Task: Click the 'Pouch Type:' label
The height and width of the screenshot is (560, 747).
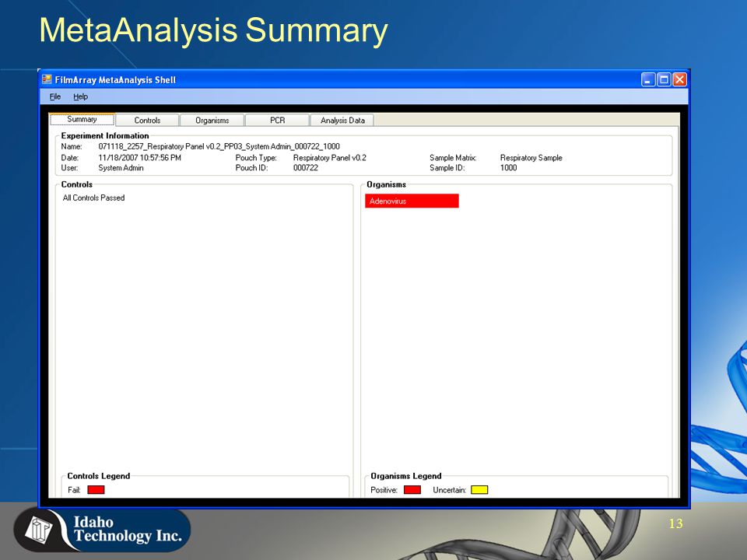Action: click(256, 158)
